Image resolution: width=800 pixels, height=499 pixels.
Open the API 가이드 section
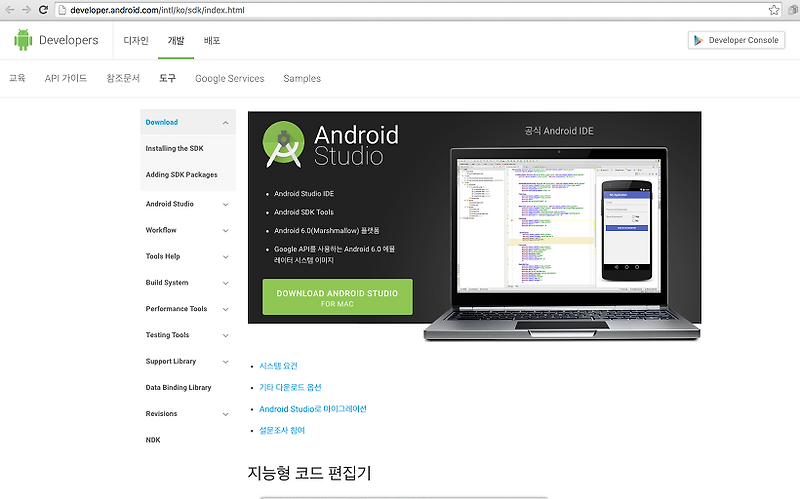pos(65,78)
